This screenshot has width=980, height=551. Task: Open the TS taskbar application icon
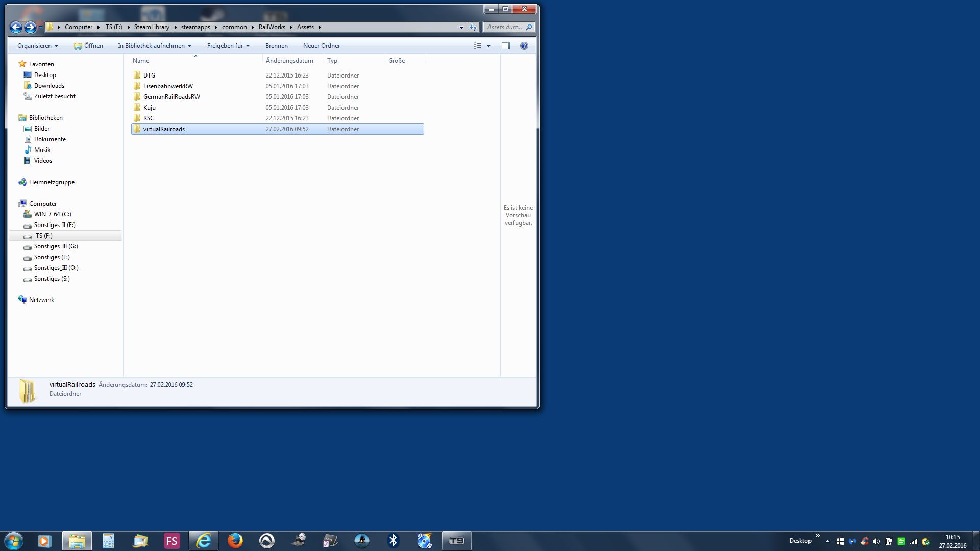pos(456,541)
